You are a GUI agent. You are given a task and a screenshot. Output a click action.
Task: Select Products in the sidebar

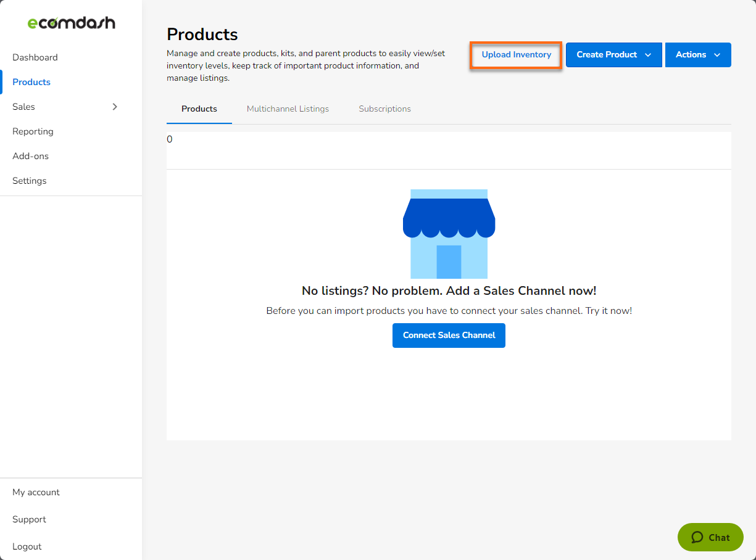(x=31, y=81)
